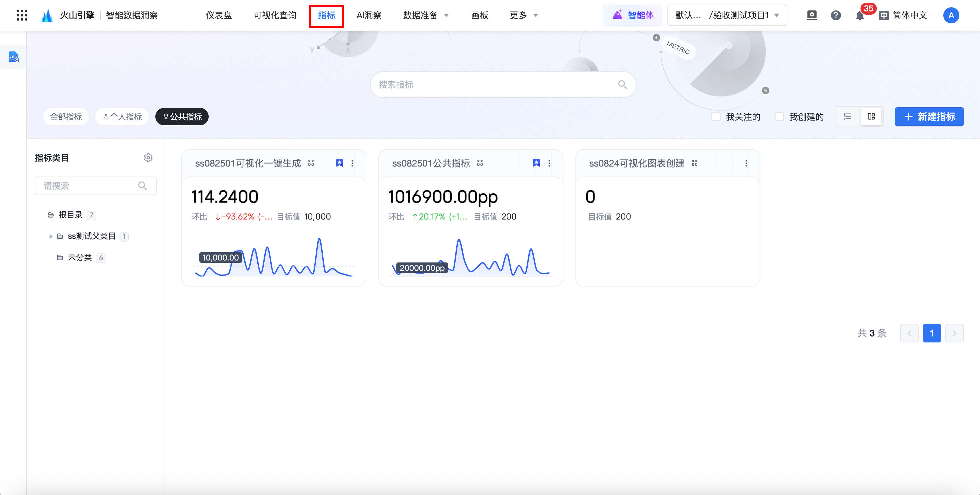Open the 验收测试项目1 project selector

727,16
